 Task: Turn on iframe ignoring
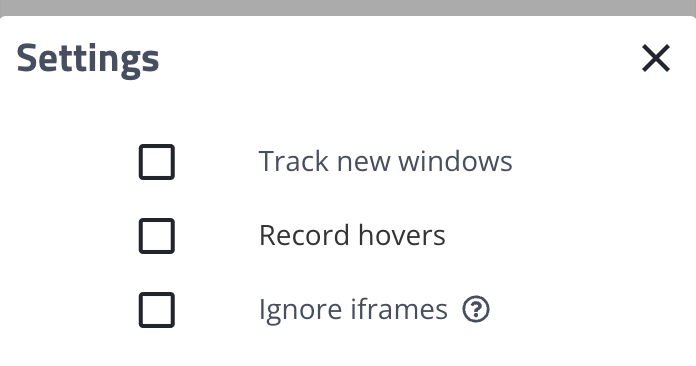pyautogui.click(x=157, y=310)
